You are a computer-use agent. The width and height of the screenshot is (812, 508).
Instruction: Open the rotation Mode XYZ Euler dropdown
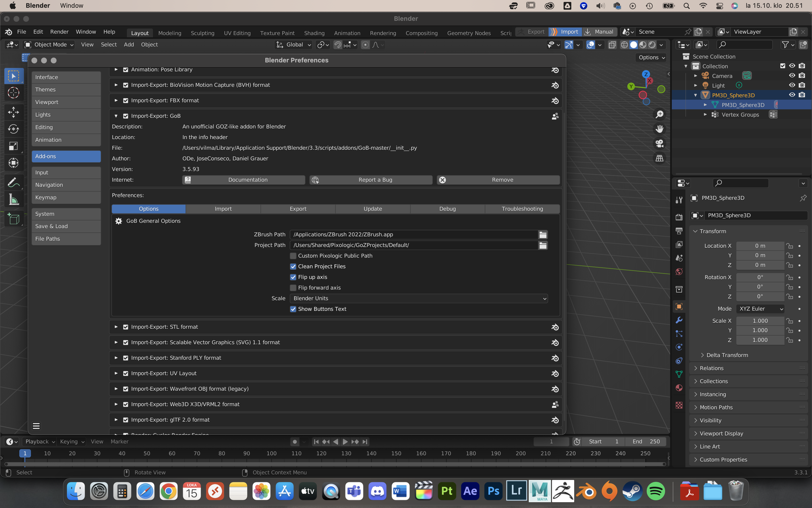[760, 309]
